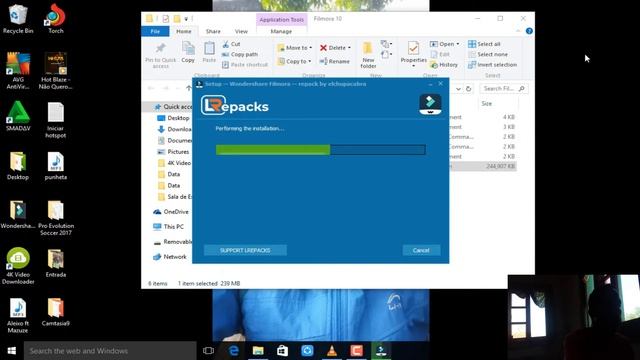Open VLC media player from taskbar
The image size is (640, 360).
[332, 351]
